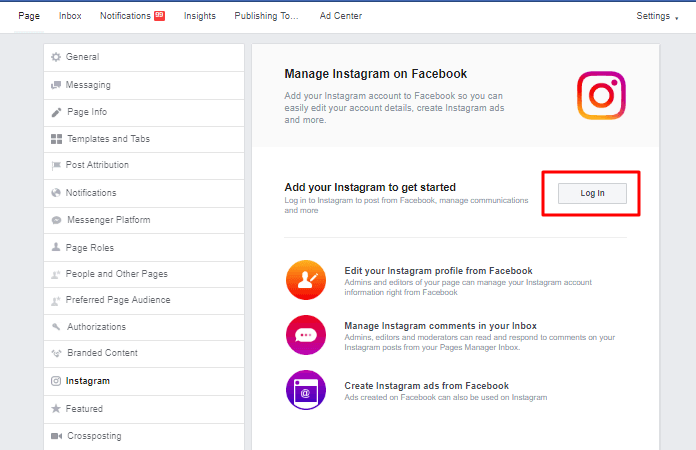Select Page Roles in sidebar
Screen dimensions: 696x450
pos(144,248)
